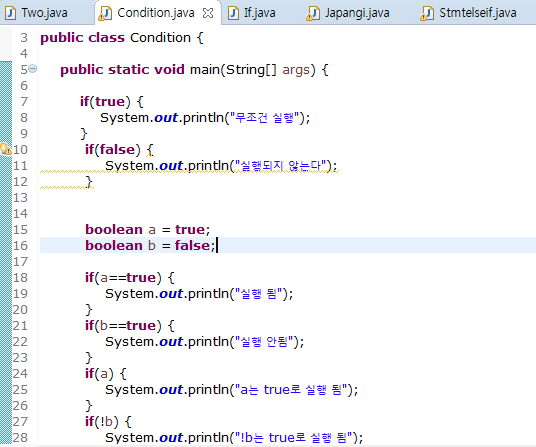Switch to the Two.java tab
Screen dimensions: 536x447
click(x=37, y=13)
